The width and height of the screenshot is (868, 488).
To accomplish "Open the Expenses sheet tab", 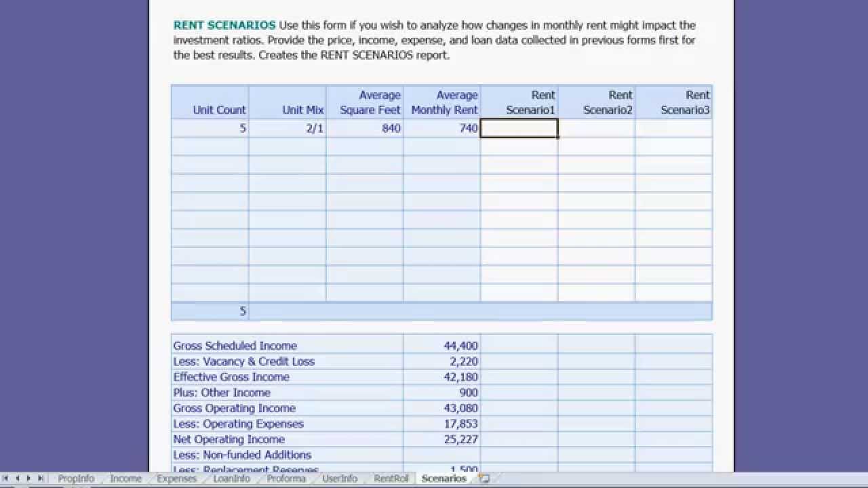I will coord(176,479).
